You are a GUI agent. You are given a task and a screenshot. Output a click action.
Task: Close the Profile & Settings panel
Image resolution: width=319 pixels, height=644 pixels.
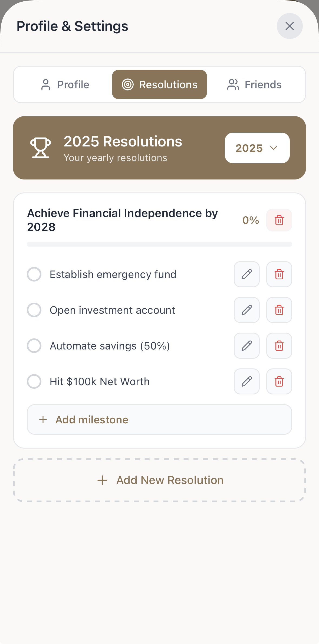pyautogui.click(x=290, y=26)
